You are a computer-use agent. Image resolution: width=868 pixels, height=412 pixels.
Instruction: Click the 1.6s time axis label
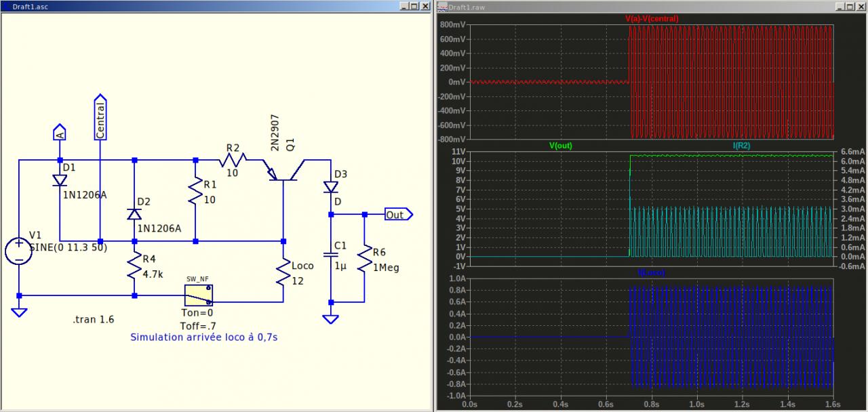(x=833, y=403)
